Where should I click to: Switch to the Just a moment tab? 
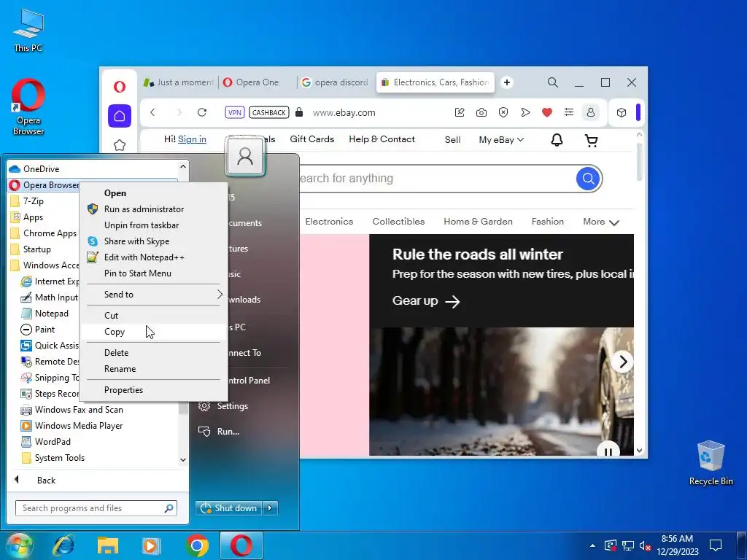point(179,82)
